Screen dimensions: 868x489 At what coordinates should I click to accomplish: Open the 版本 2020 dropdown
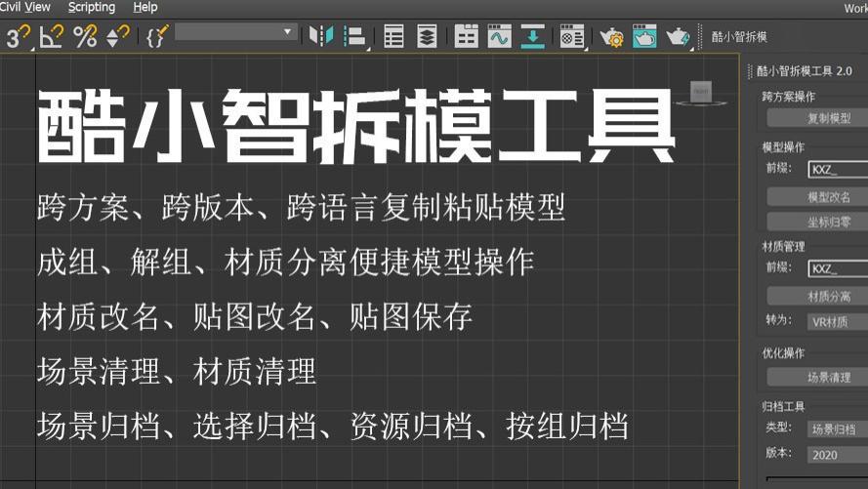click(838, 455)
